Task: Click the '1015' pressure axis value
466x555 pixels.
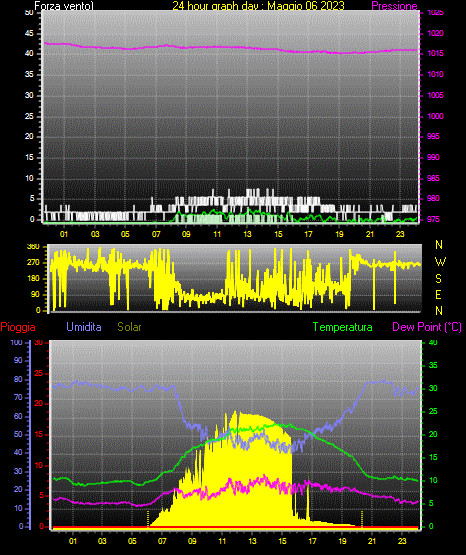Action: [436, 53]
